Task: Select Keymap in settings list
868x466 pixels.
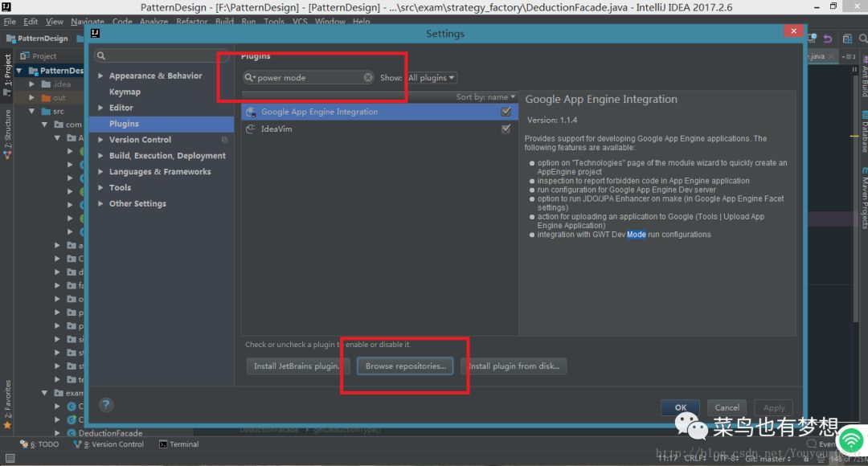Action: click(x=125, y=92)
